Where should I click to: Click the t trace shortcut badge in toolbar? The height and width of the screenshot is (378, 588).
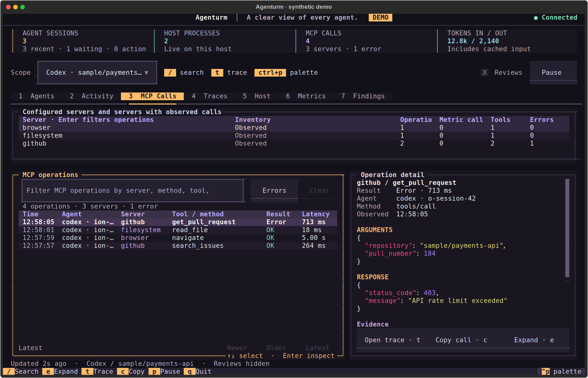[217, 73]
